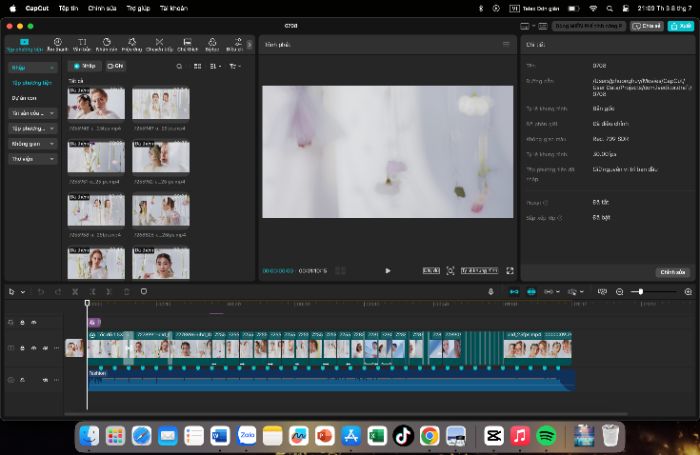Click the zoom out timeline icon
Screen dimensions: 700x455
click(620, 292)
